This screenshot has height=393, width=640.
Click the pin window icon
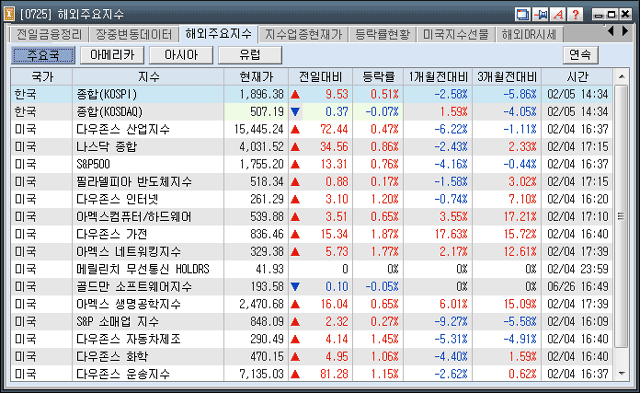(x=540, y=14)
